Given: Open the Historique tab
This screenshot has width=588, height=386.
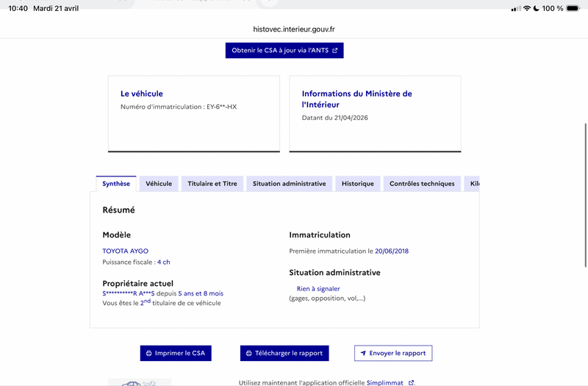Looking at the screenshot, I should 358,184.
